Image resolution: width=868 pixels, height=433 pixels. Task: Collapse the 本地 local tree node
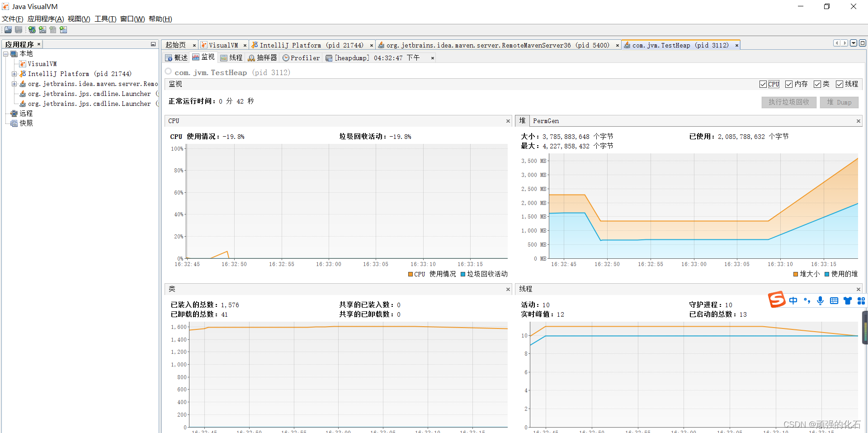point(6,54)
